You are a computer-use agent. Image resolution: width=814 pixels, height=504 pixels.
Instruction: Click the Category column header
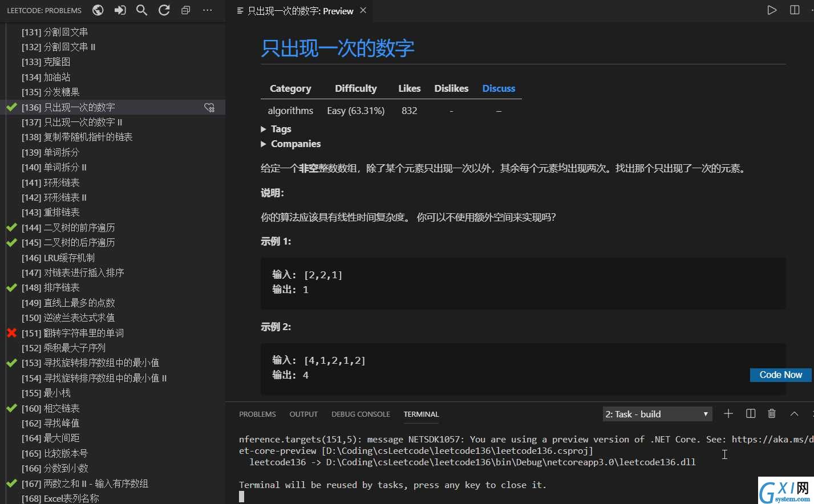[290, 88]
